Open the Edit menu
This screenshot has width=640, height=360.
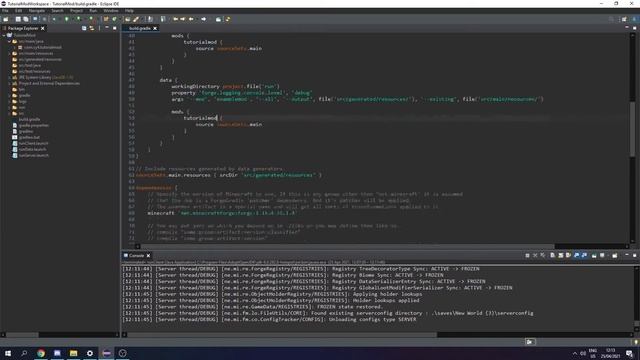(x=18, y=11)
